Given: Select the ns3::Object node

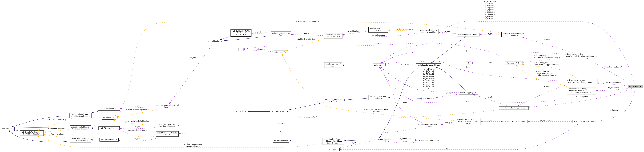Looking at the screenshot, I should tap(378, 140).
